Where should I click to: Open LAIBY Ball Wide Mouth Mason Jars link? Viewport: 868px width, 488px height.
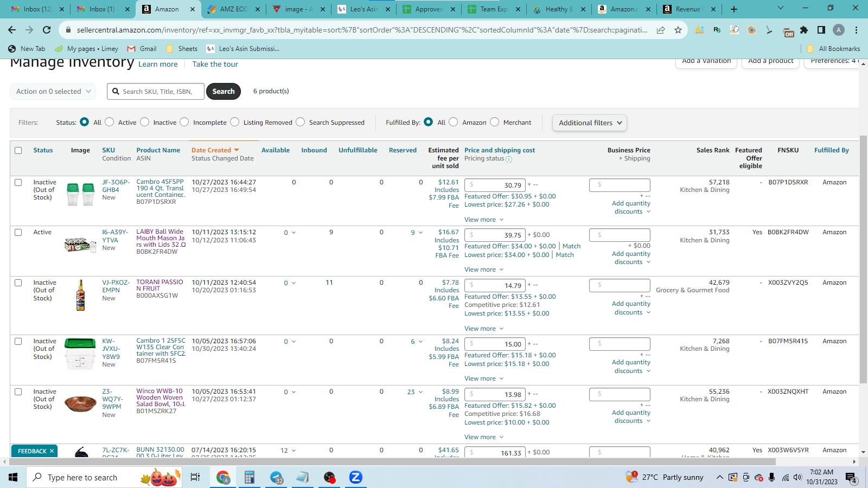point(161,238)
